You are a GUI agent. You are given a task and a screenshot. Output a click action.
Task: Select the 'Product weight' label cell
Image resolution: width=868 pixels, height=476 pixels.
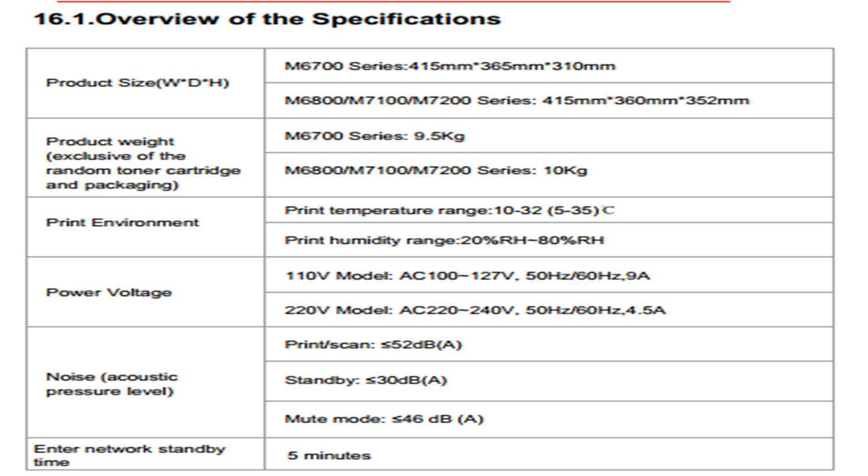(145, 158)
